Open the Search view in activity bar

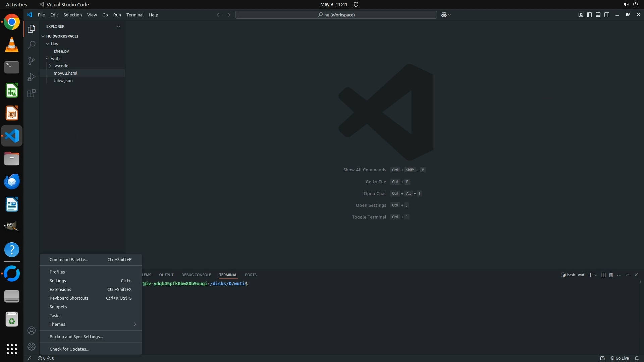32,45
